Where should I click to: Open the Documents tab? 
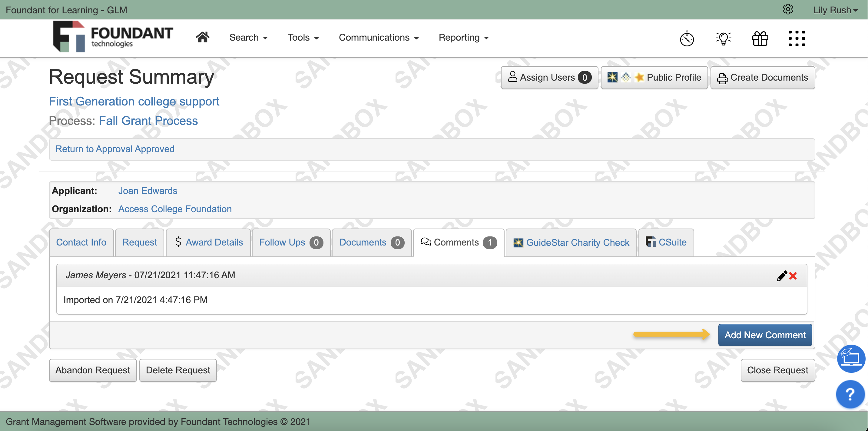(x=372, y=242)
